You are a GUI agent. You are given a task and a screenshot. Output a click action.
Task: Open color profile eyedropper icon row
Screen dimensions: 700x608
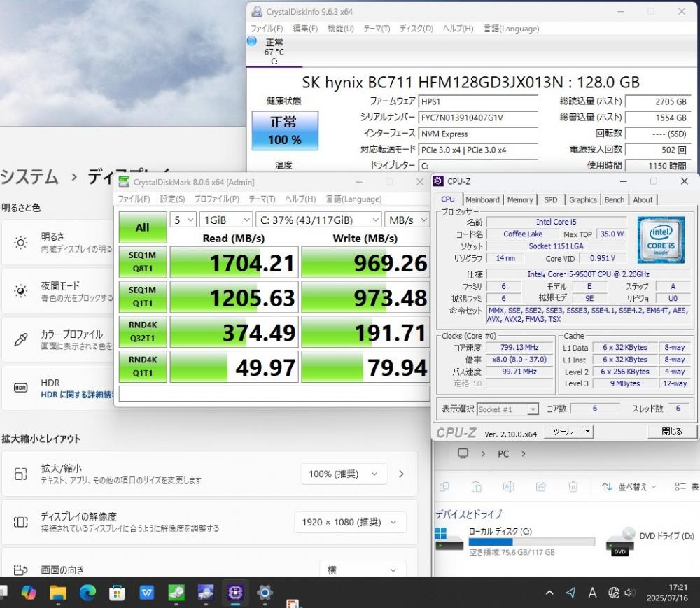20,339
